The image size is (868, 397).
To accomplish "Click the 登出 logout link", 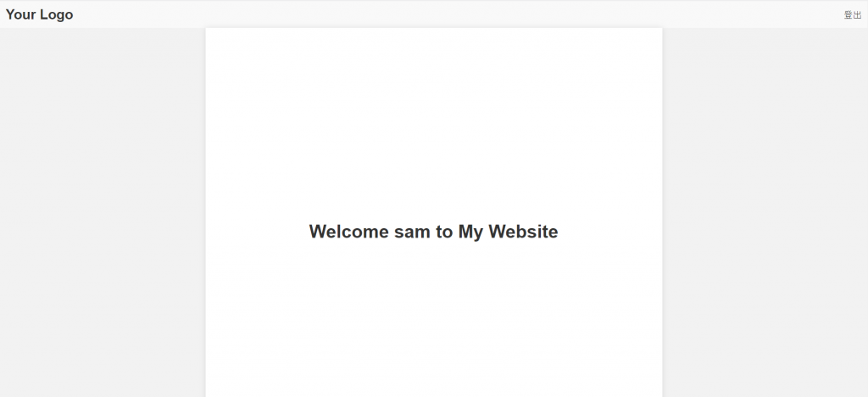I will [x=853, y=15].
